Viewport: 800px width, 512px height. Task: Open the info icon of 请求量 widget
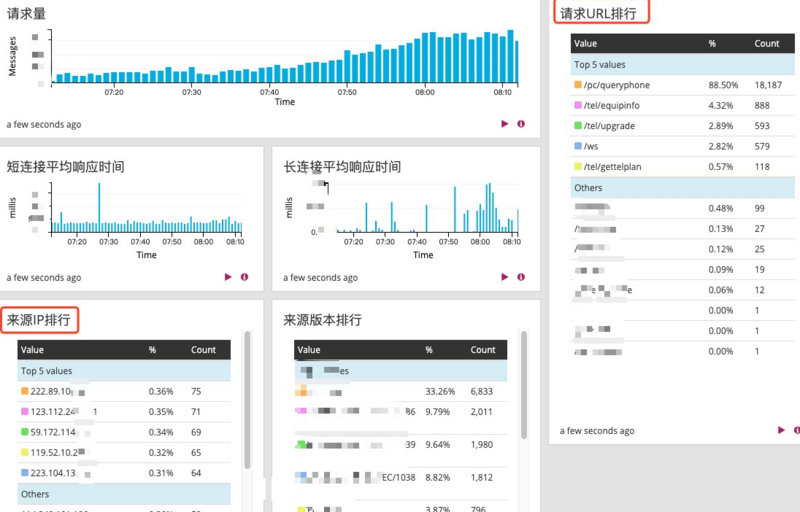pos(521,123)
